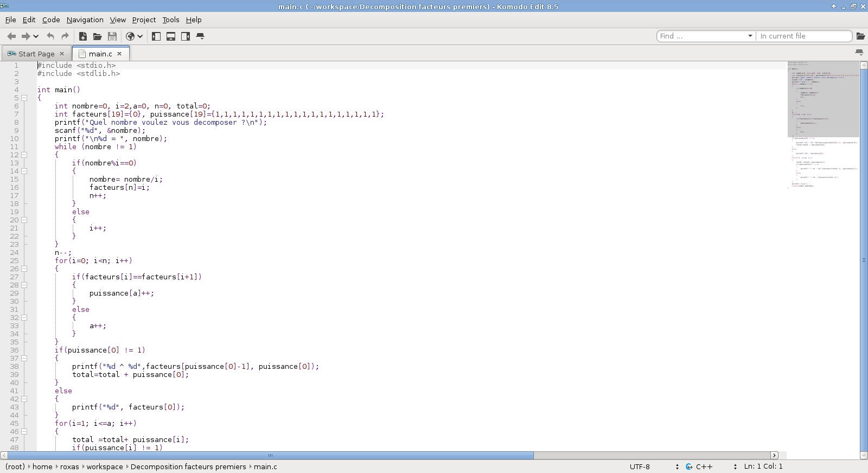Collapse the fold at line 26
Screen dimensions: 868x473
[24, 269]
